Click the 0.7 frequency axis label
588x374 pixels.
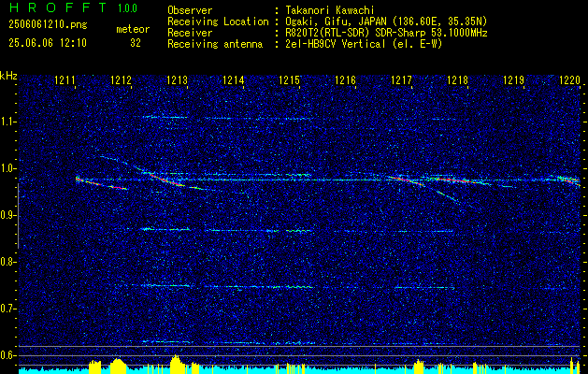7,309
